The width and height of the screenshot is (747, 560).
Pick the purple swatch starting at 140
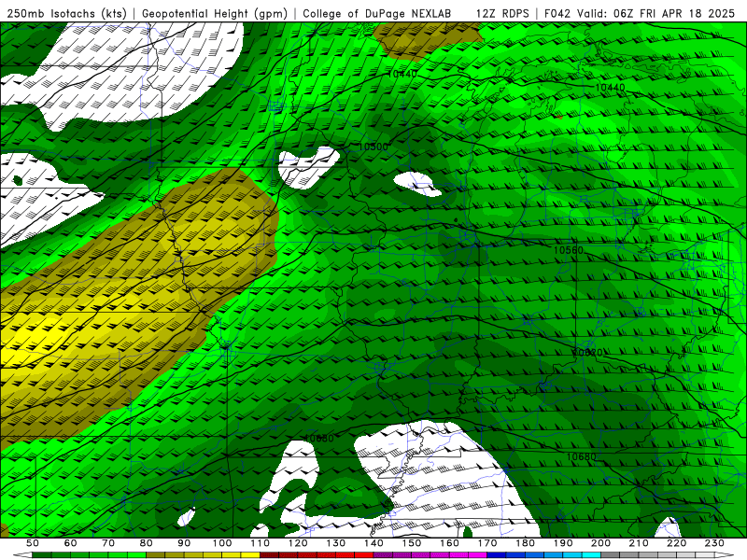coord(383,555)
